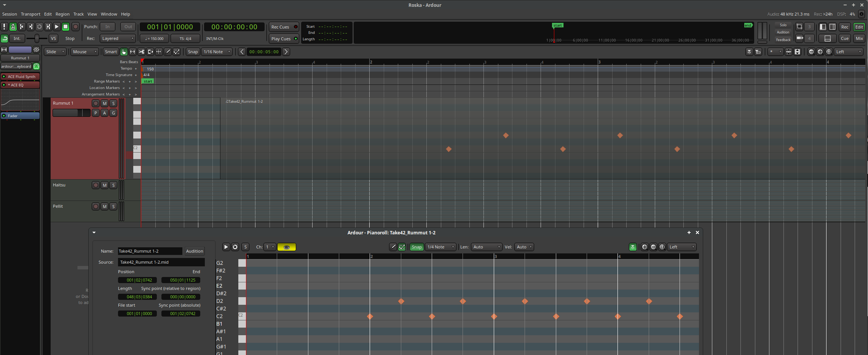The width and height of the screenshot is (868, 355).
Task: Open the Region menu
Action: pos(62,14)
